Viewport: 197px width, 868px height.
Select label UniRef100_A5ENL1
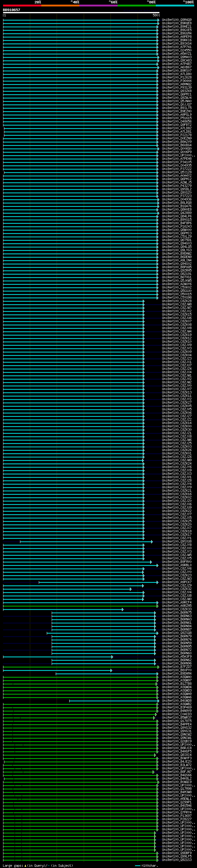177,799
